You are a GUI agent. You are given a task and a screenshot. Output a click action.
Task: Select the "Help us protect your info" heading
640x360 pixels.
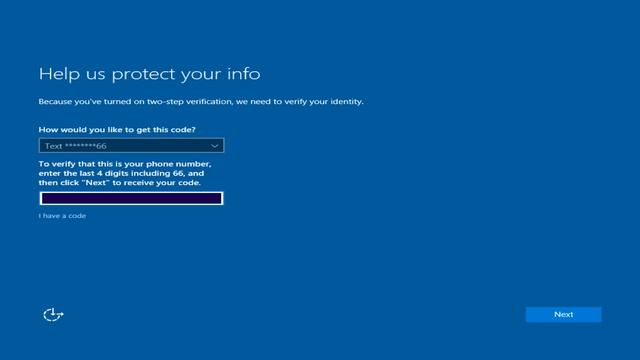coord(149,74)
